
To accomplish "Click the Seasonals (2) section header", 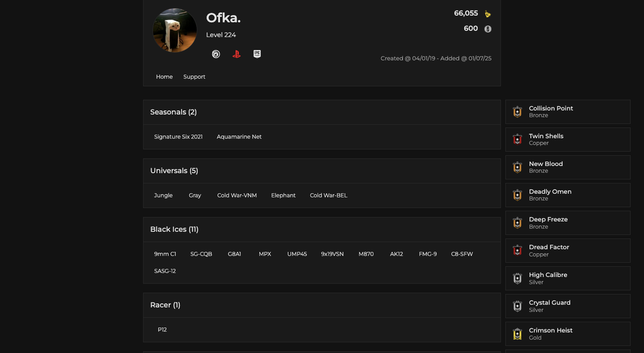I will (x=321, y=112).
